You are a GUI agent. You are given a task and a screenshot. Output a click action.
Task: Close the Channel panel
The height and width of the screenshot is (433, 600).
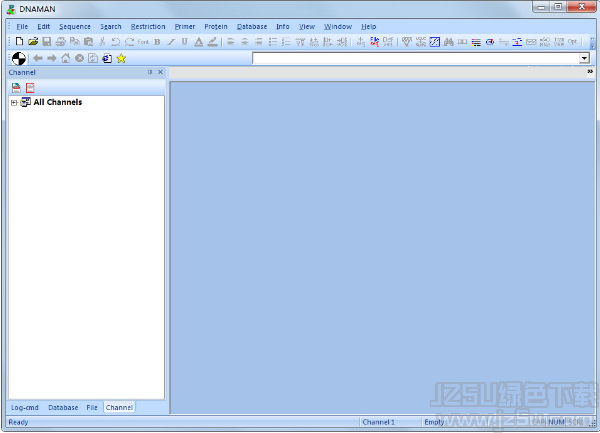click(x=160, y=72)
